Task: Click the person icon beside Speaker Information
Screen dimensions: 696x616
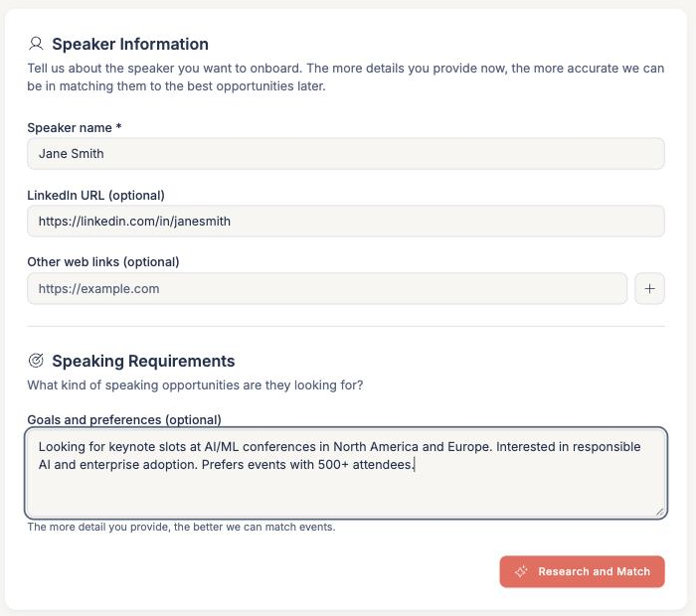Action: (x=36, y=44)
